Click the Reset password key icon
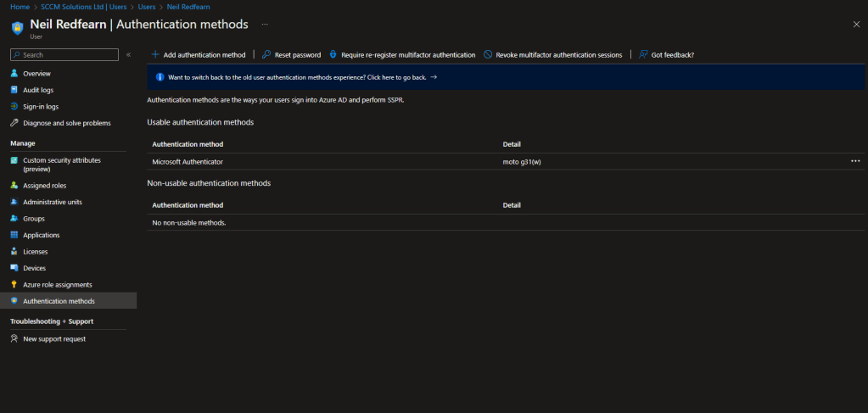The width and height of the screenshot is (868, 413). click(x=266, y=55)
